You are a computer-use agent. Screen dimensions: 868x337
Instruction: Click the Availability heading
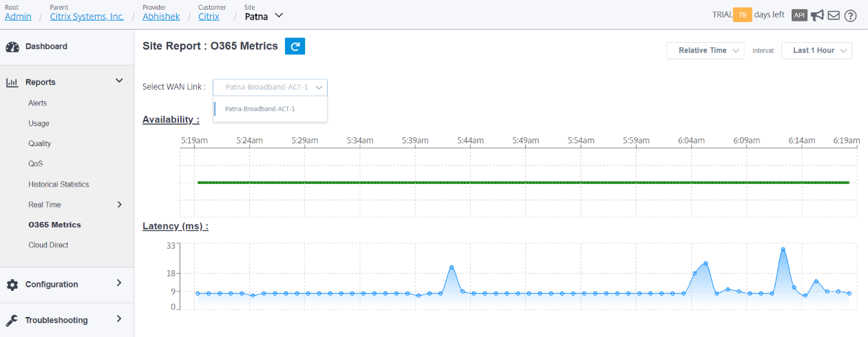click(x=171, y=119)
